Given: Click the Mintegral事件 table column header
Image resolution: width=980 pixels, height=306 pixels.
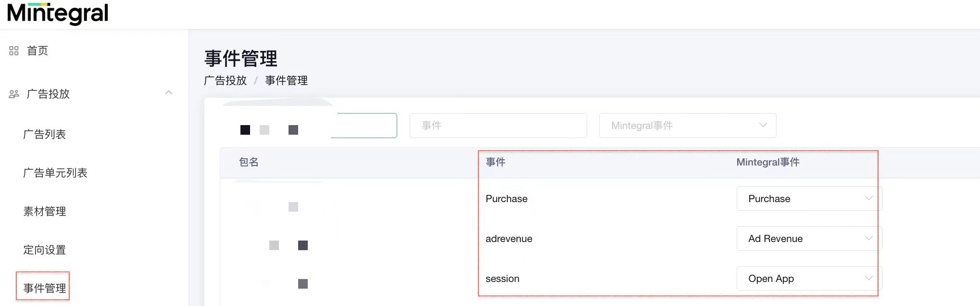Looking at the screenshot, I should pyautogui.click(x=767, y=162).
